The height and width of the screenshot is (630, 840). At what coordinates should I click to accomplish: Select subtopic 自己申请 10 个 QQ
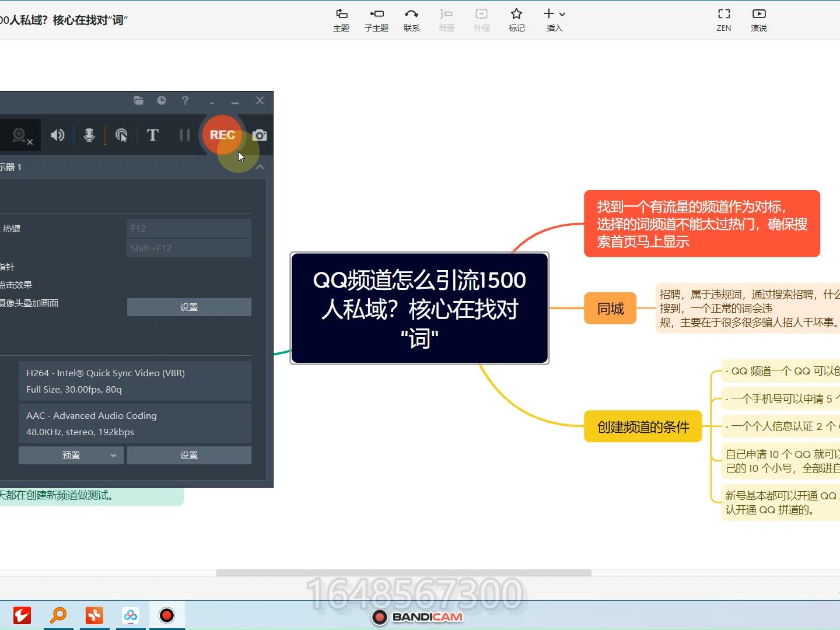click(x=780, y=461)
